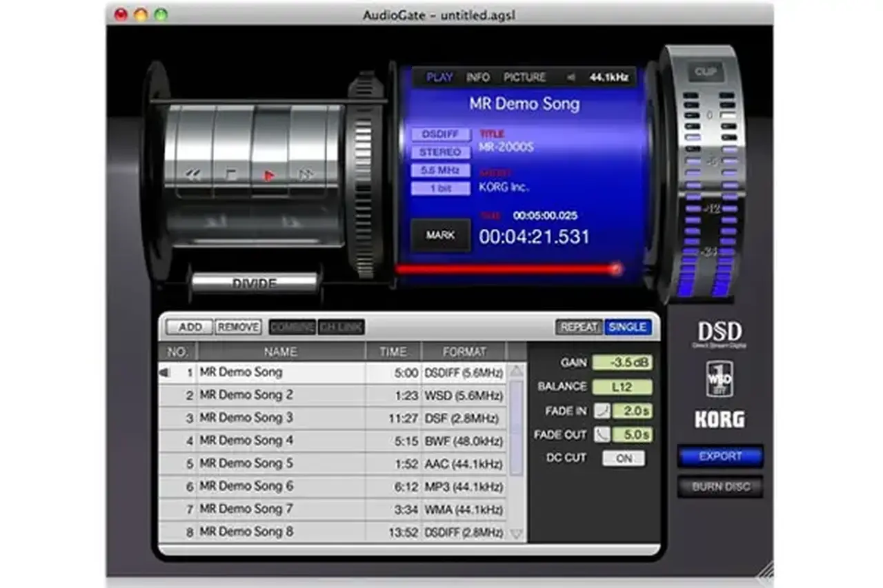
Task: Toggle the DC Cut ON switch
Action: click(x=624, y=458)
